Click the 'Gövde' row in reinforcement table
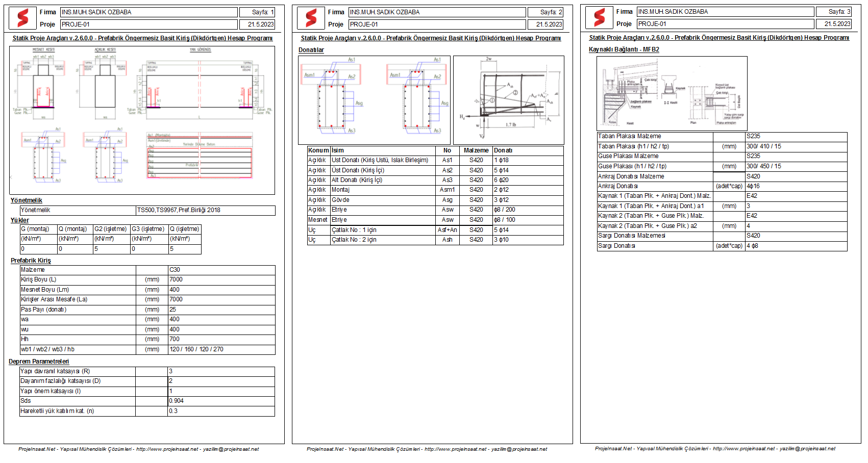This screenshot has height=463, width=868. coord(435,200)
